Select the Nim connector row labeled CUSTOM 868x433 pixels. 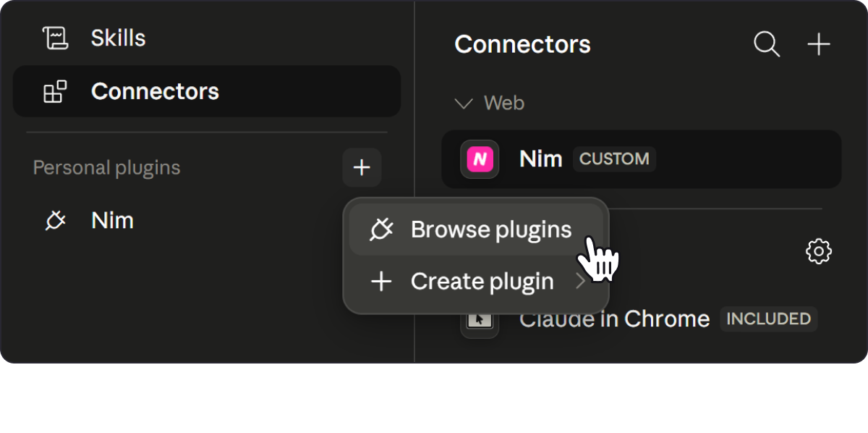coord(642,159)
